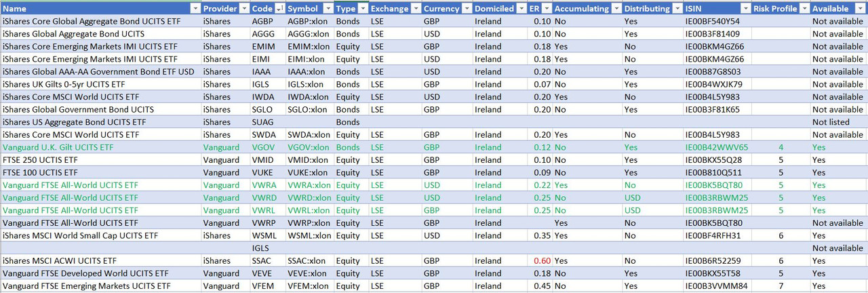Select symbol cell SSAC:xlon
The height and width of the screenshot is (293, 868).
310,260
